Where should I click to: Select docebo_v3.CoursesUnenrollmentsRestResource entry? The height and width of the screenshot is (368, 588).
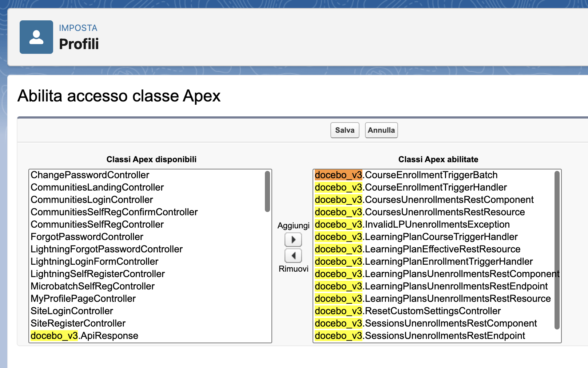coord(420,212)
